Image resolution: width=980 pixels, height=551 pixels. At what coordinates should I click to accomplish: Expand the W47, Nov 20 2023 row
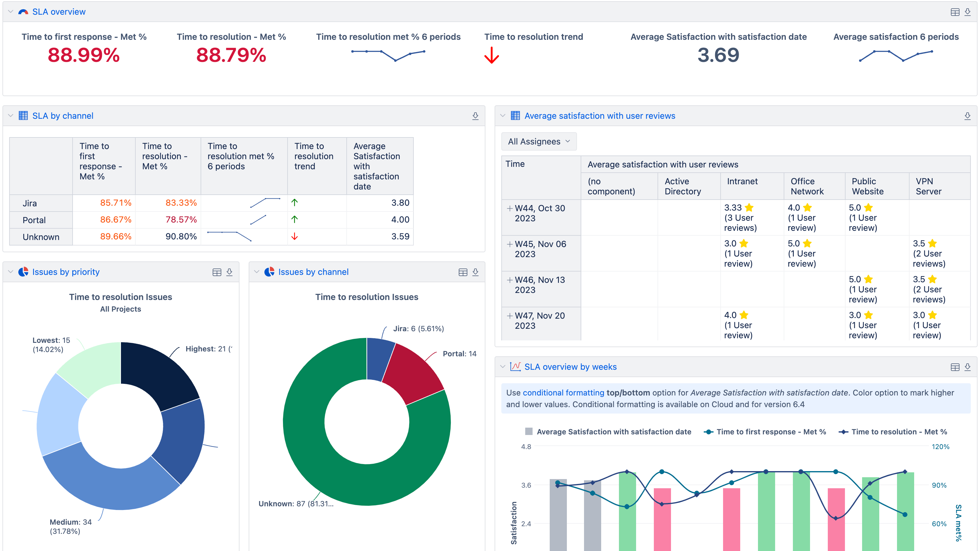coord(510,316)
